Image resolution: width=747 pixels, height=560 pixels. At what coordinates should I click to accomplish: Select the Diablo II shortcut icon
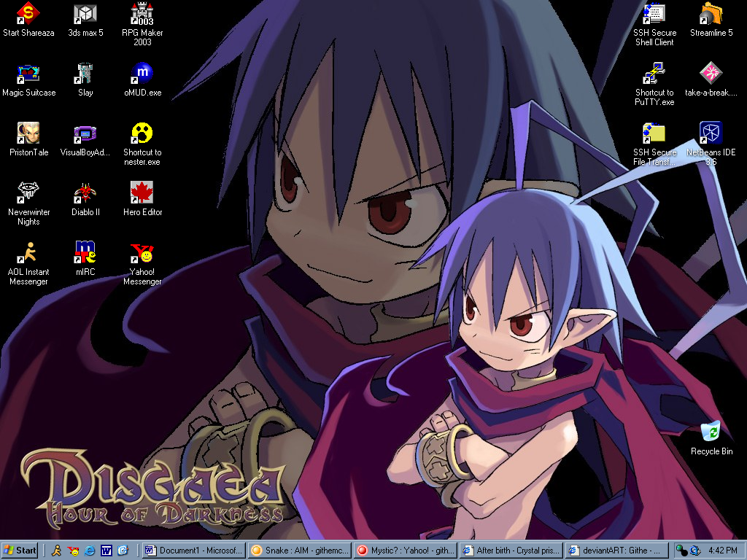85,192
